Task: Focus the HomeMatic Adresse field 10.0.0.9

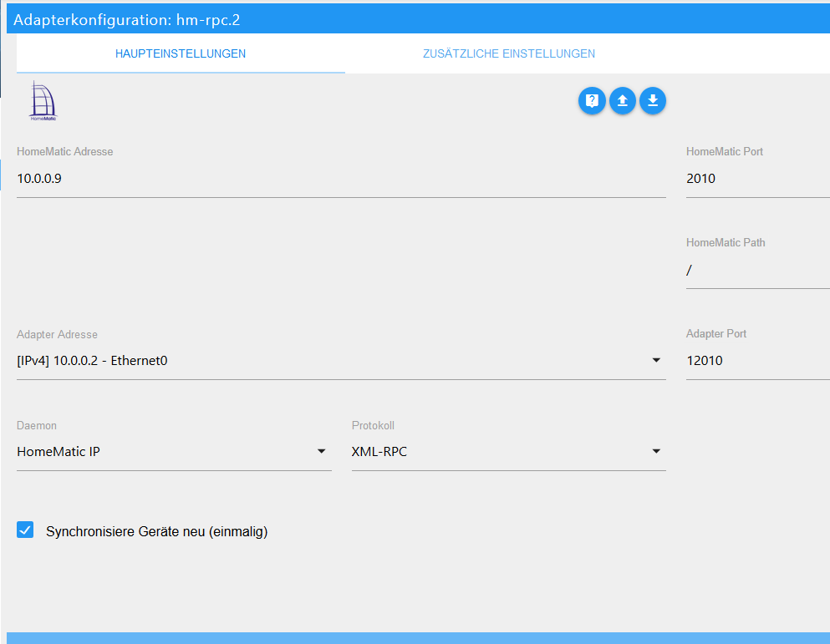Action: pos(341,179)
